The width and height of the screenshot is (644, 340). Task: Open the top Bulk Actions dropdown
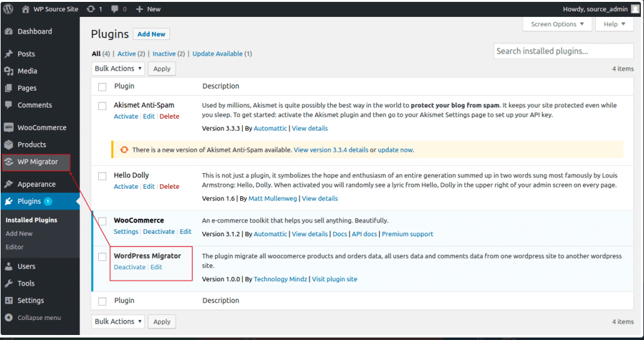118,69
